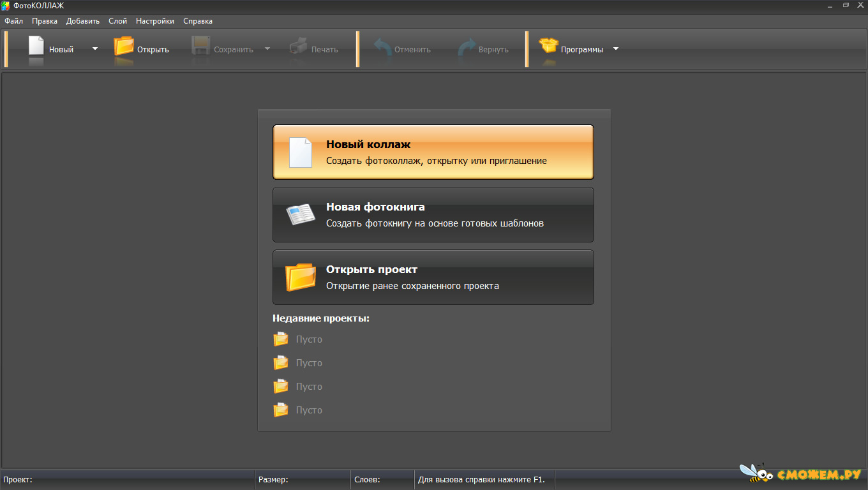Choose Открыть проект to open a saved project
868x490 pixels.
coord(433,277)
